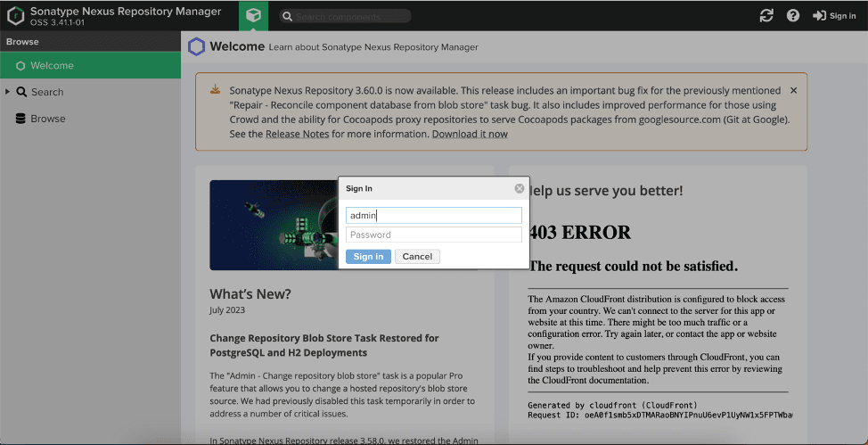868x445 pixels.
Task: Click the Nexus hexagon logo icon
Action: point(15,15)
